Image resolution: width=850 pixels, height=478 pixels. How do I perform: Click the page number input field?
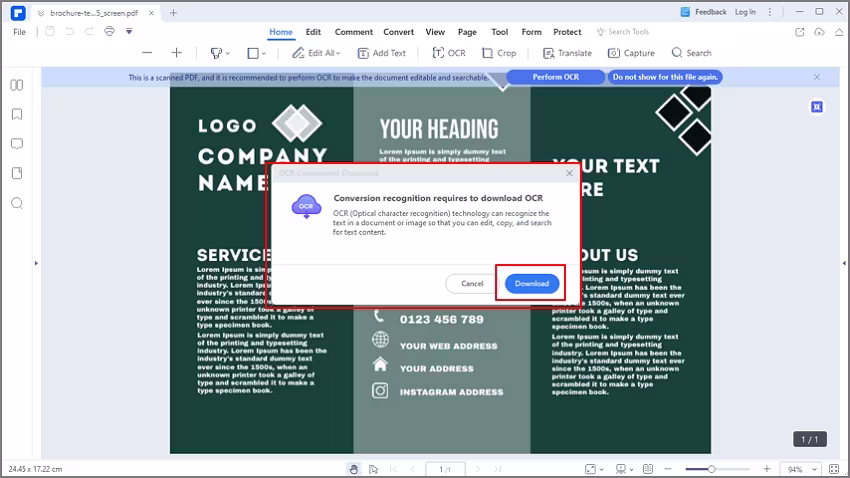[445, 469]
